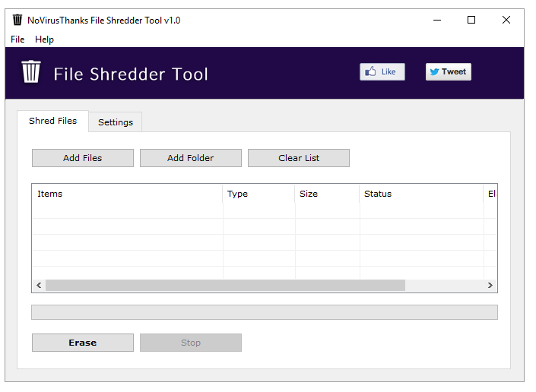Screen dimensions: 536x392
Task: Switch to the Settings tab
Action: point(116,122)
